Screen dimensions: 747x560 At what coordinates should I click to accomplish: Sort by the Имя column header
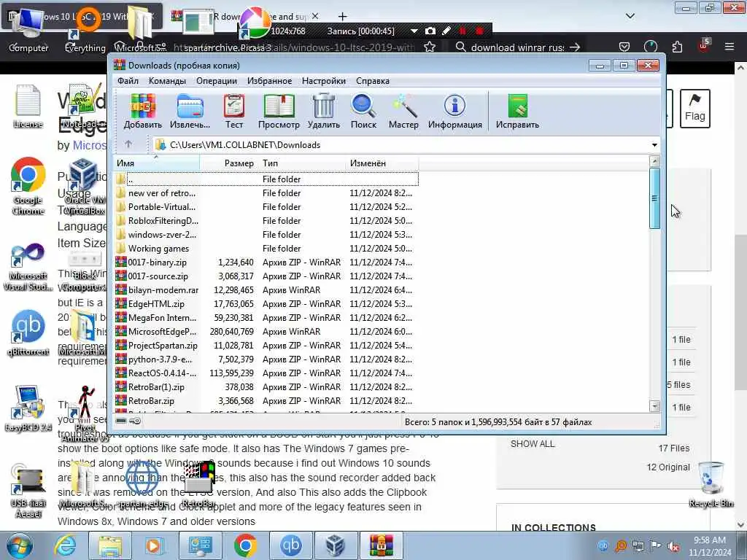coord(156,163)
